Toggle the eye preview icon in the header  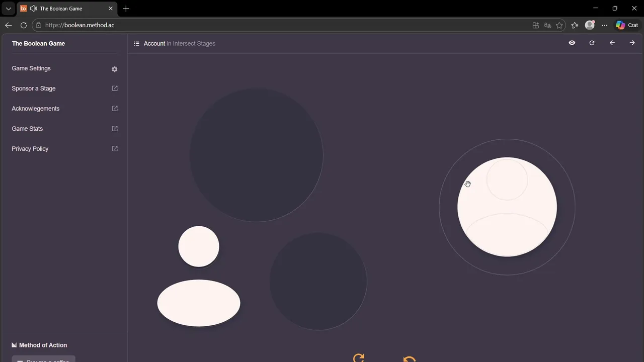click(x=572, y=43)
